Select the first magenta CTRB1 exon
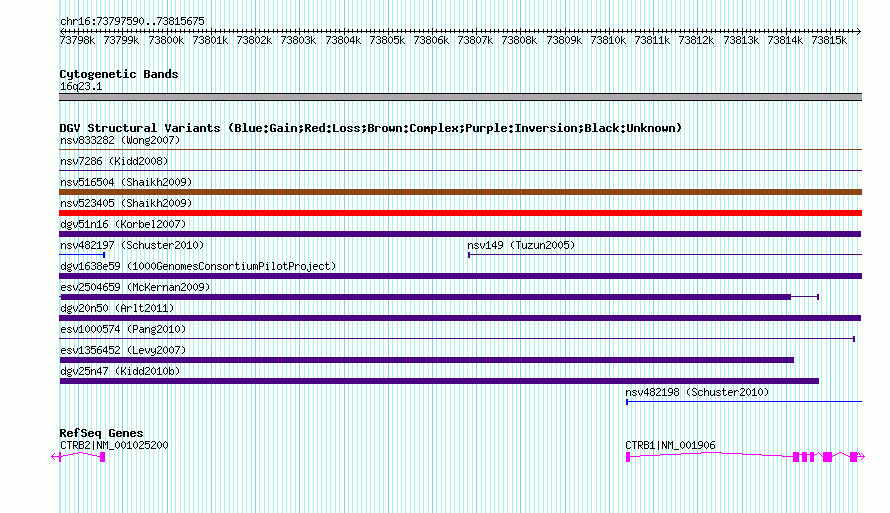 (628, 457)
